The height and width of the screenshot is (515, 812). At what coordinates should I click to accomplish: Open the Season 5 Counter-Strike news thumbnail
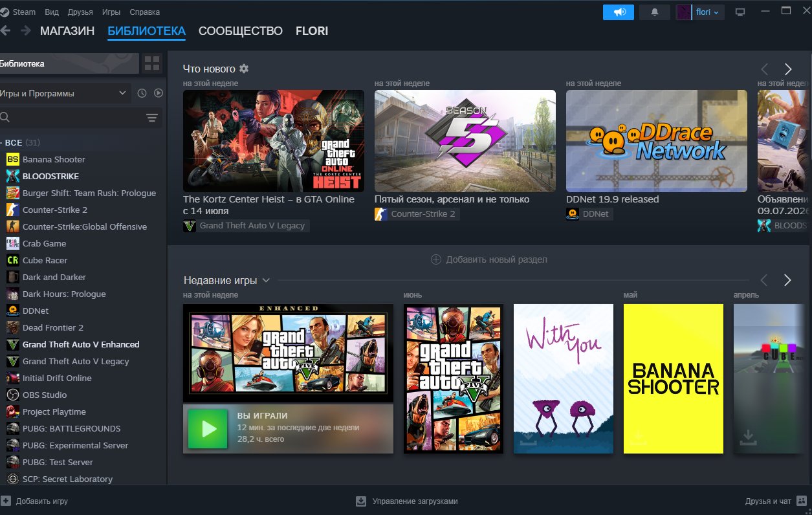(x=465, y=141)
